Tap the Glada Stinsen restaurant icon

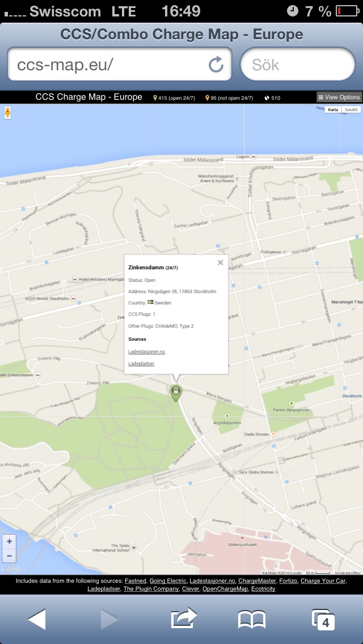click(x=273, y=434)
